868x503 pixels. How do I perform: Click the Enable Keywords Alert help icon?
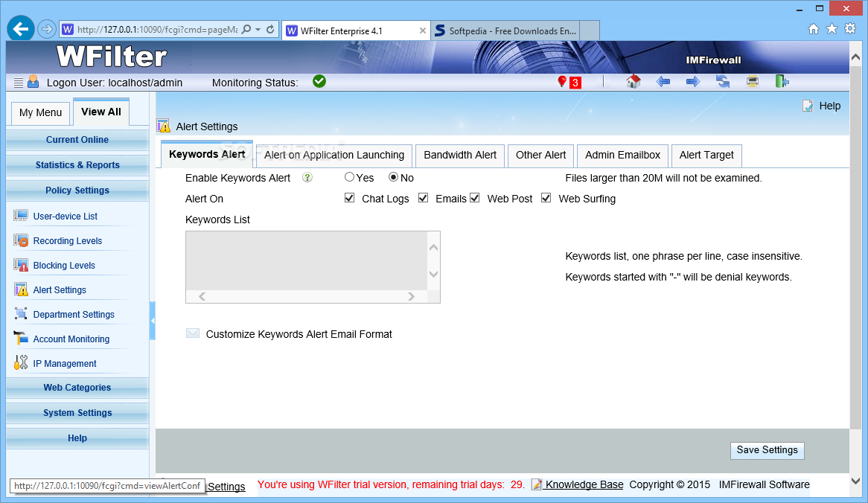point(307,178)
